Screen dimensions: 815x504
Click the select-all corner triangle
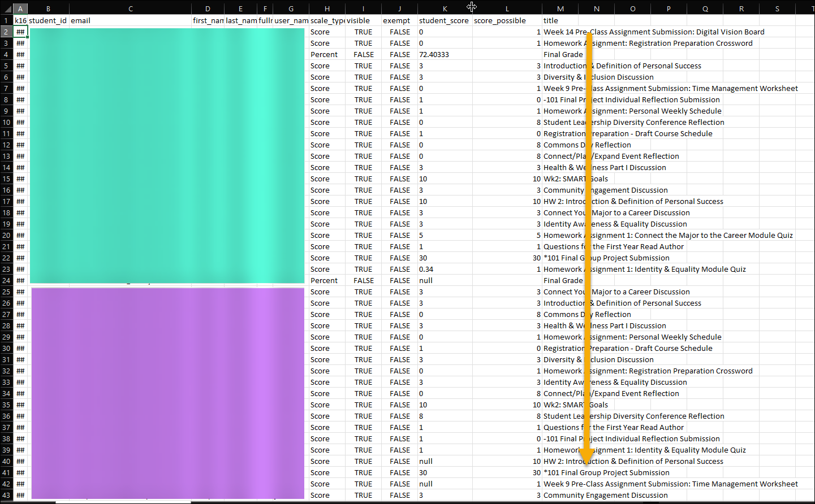(x=6, y=8)
